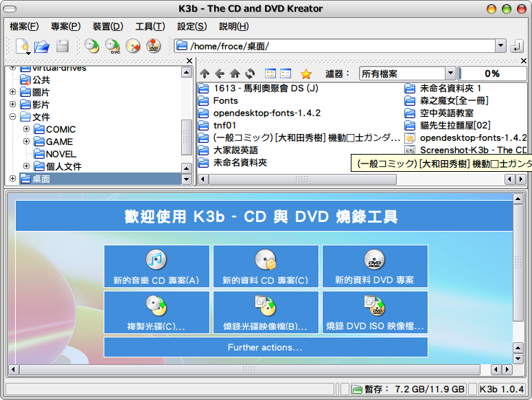Click the /home/froce/桌面/ path field

335,46
